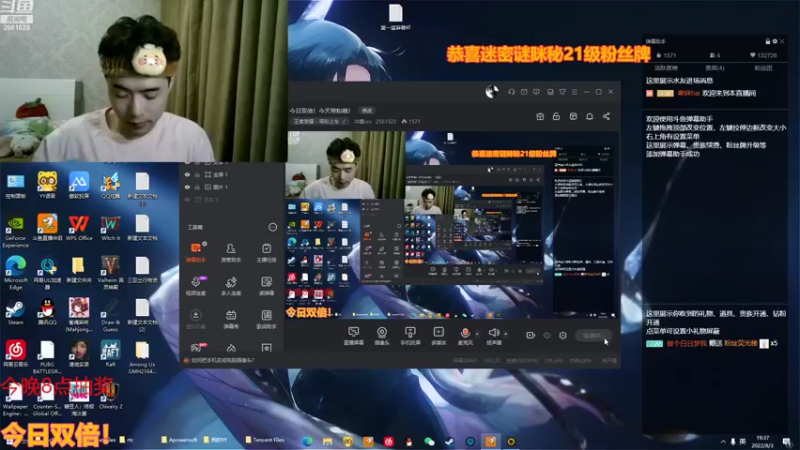This screenshot has width=800, height=450.
Task: Select the Among Us folder on the desktop
Action: point(142,357)
